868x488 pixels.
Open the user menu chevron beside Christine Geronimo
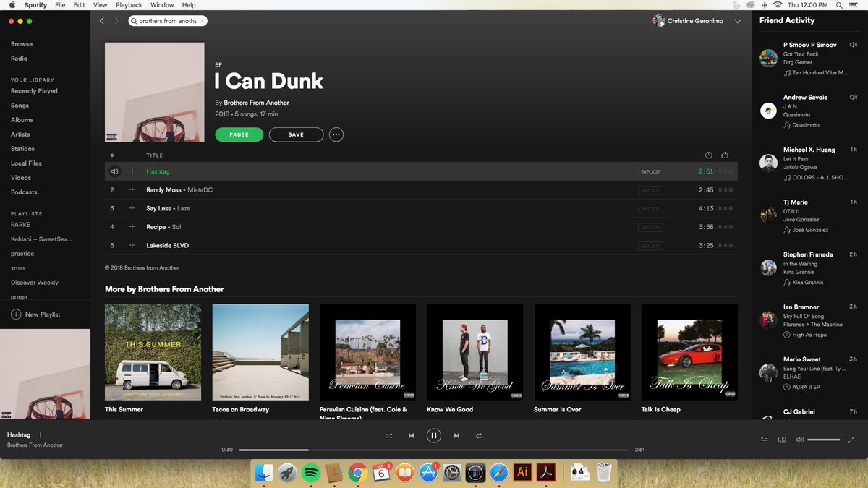[738, 21]
